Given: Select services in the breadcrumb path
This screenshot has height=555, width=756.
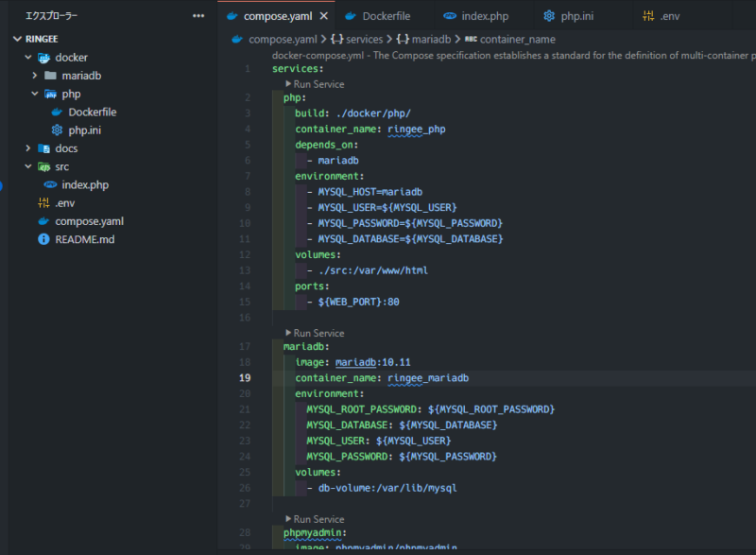Looking at the screenshot, I should (365, 40).
